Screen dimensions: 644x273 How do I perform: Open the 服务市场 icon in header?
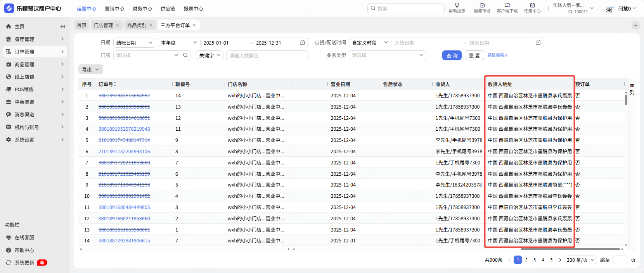pos(482,5)
